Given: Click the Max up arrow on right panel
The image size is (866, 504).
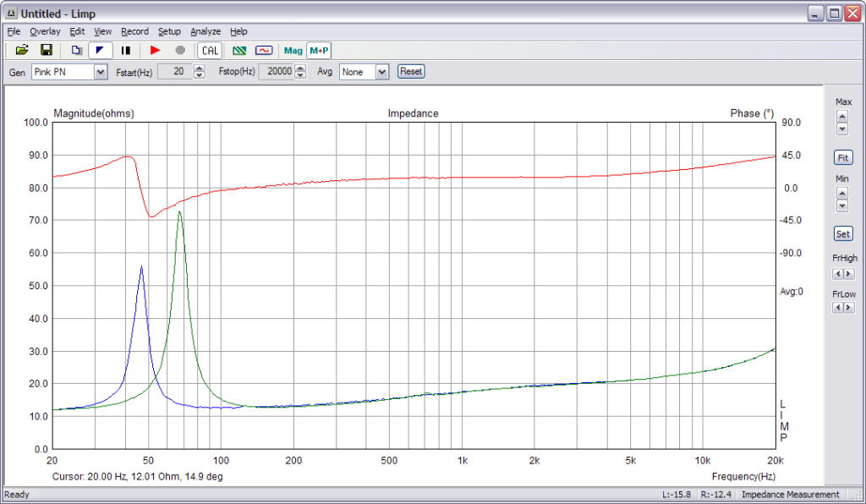Looking at the screenshot, I should [842, 115].
